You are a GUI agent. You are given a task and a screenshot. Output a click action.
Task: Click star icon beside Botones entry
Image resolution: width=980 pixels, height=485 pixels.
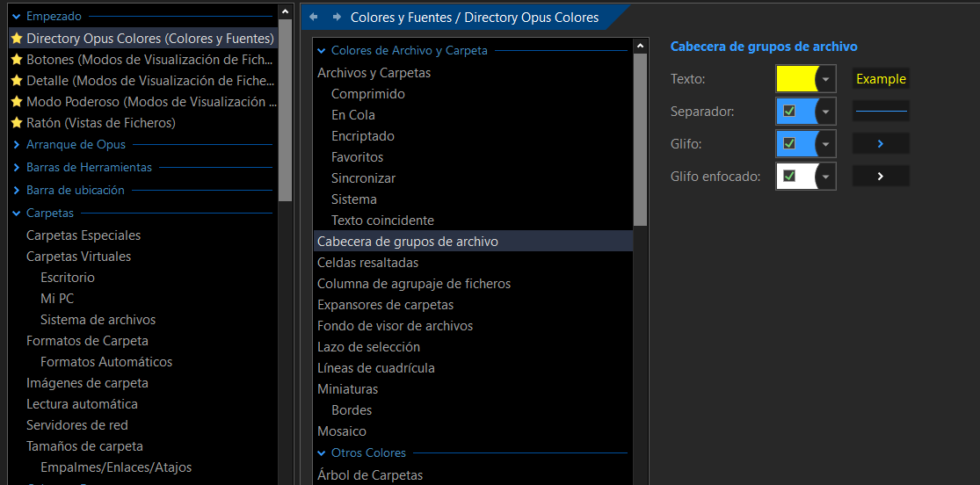[17, 60]
